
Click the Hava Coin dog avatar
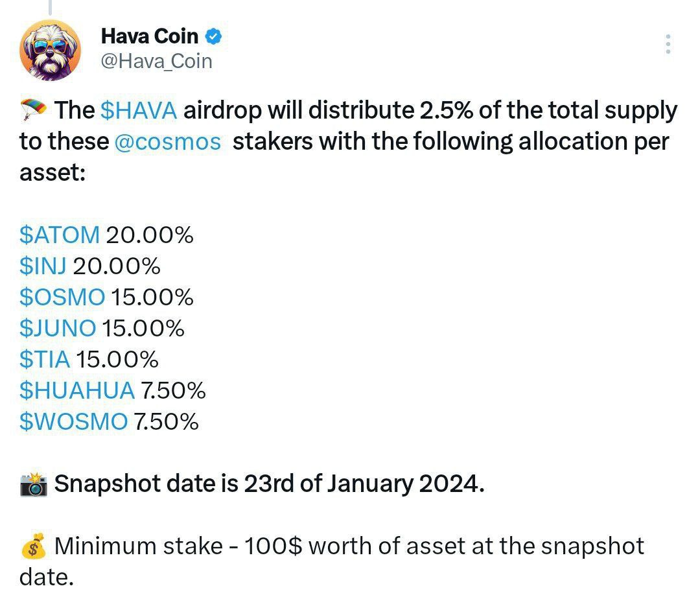coord(51,50)
